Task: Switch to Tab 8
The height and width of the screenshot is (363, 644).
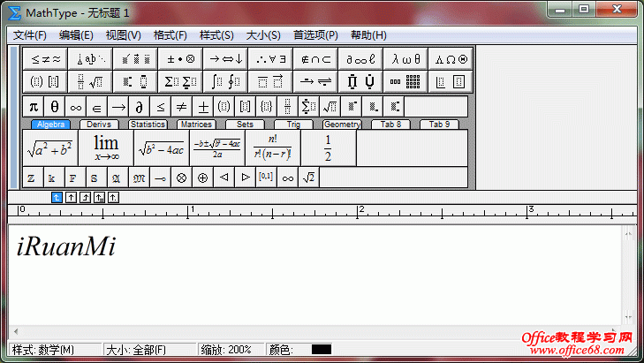Action: coord(390,124)
